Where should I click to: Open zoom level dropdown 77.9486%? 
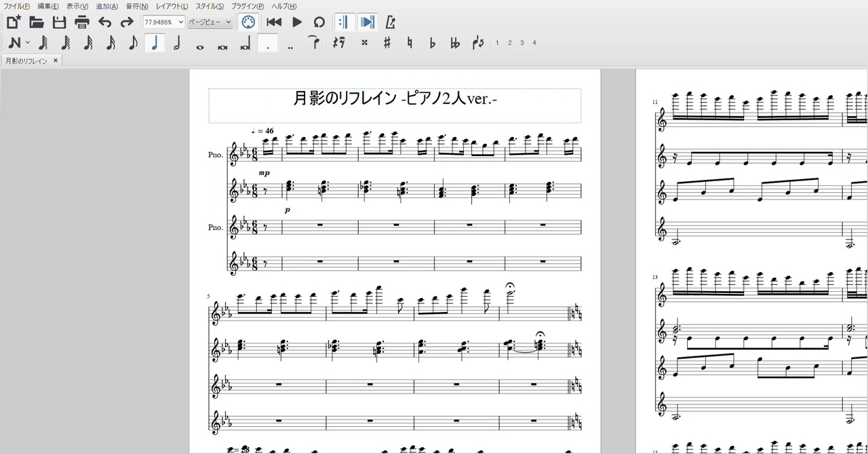coord(163,22)
